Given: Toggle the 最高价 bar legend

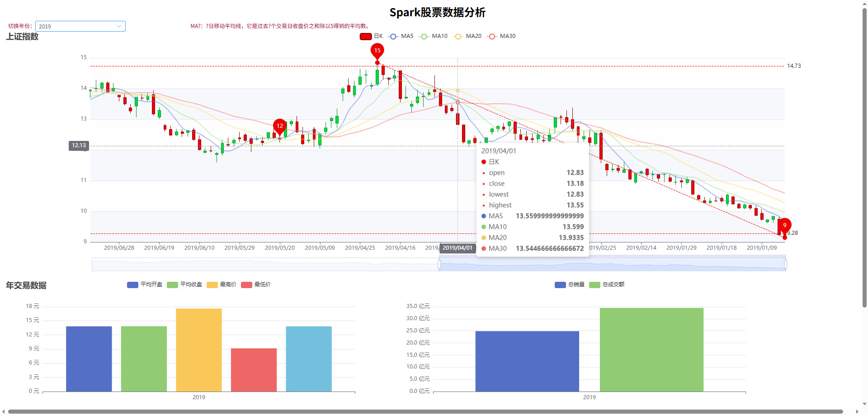Looking at the screenshot, I should pos(222,284).
